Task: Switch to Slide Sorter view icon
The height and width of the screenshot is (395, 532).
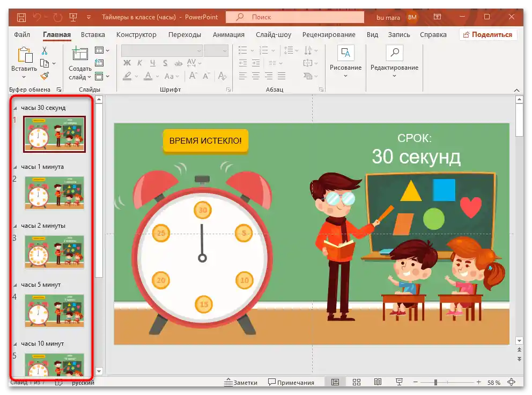Action: click(356, 382)
